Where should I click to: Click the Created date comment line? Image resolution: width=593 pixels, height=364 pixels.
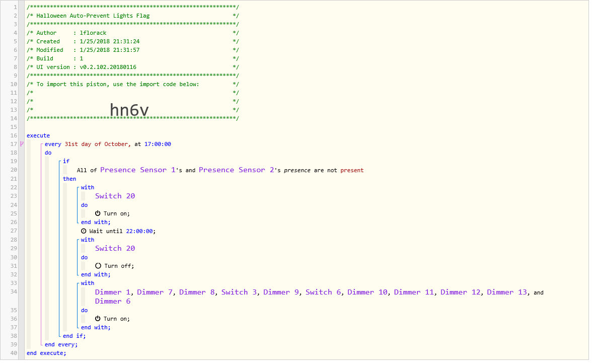tap(133, 42)
